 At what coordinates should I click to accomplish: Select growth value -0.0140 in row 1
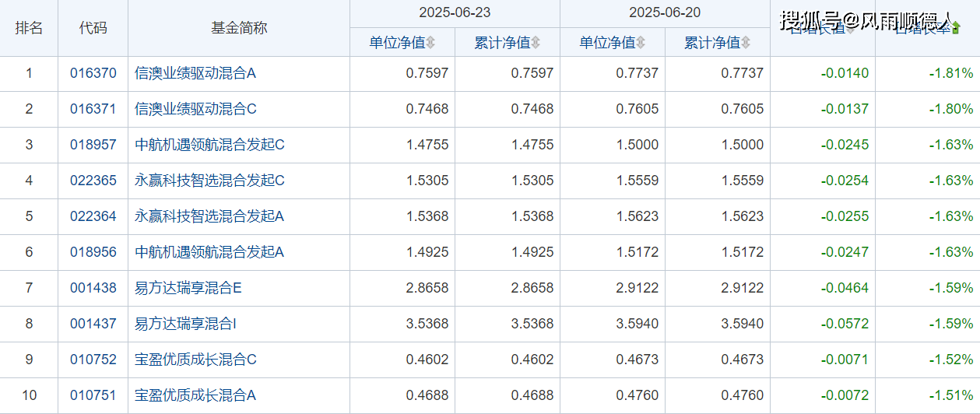click(x=845, y=74)
